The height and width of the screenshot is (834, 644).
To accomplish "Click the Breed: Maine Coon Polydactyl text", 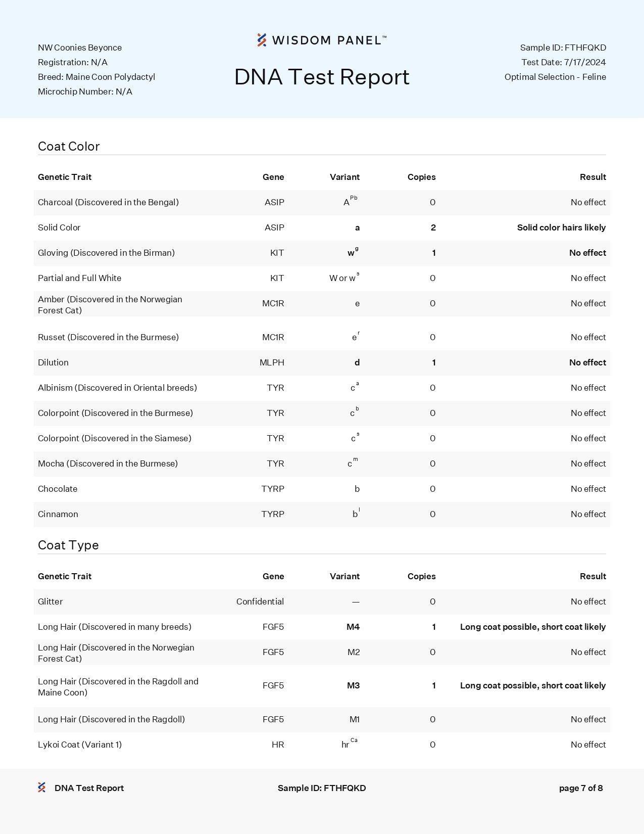I will tap(96, 77).
